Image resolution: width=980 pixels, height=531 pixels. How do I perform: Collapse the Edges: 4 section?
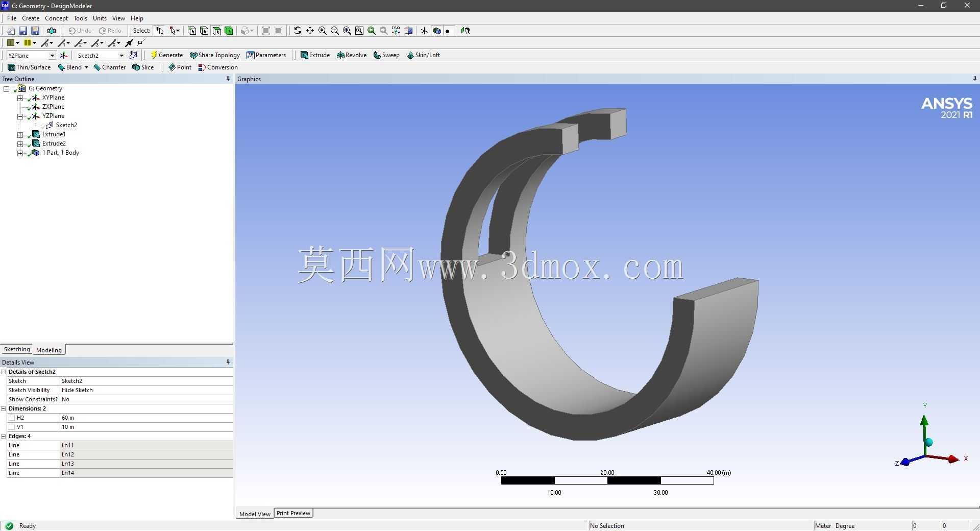4,436
